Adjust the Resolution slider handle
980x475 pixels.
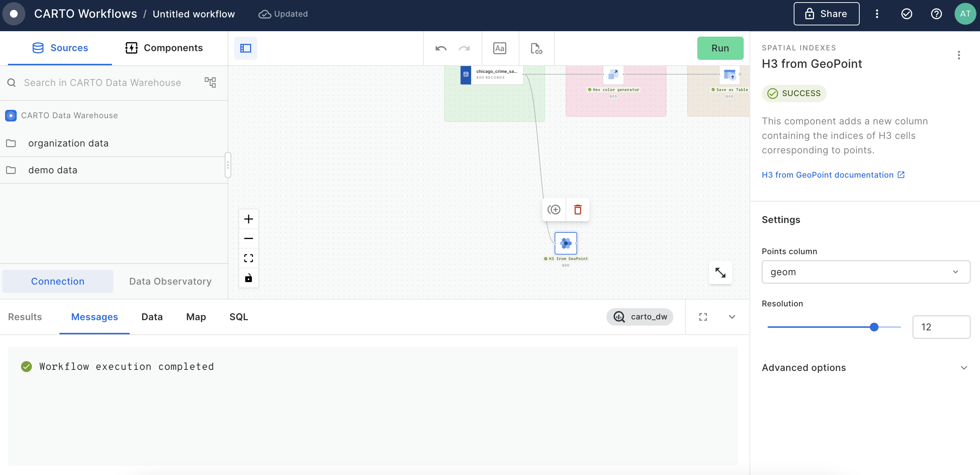click(x=874, y=327)
